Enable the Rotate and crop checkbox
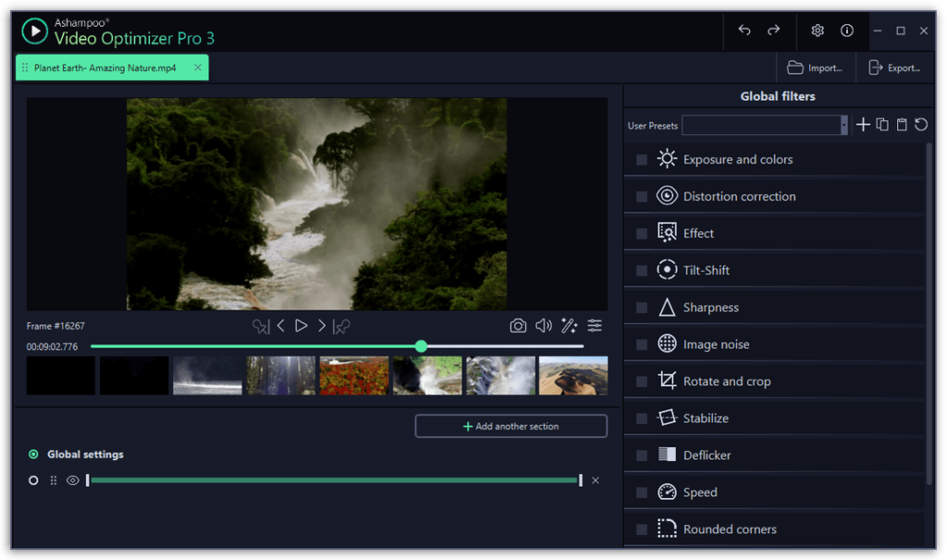 pyautogui.click(x=642, y=382)
